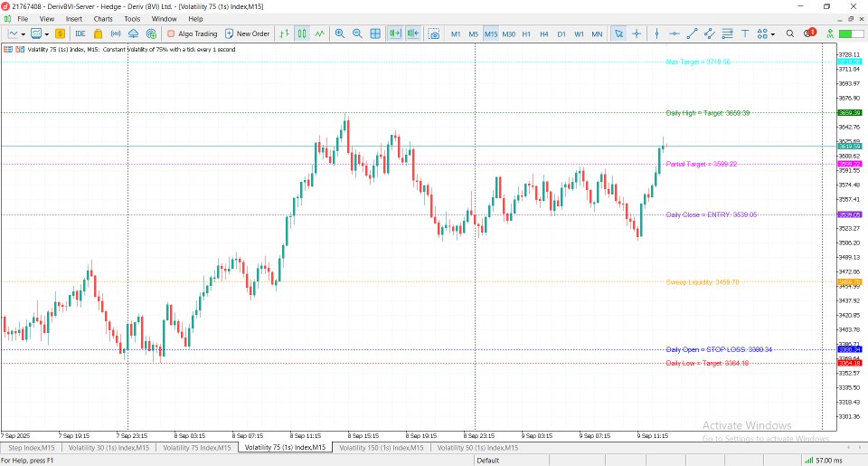Open the Charts menu
The width and height of the screenshot is (868, 466).
(x=103, y=19)
